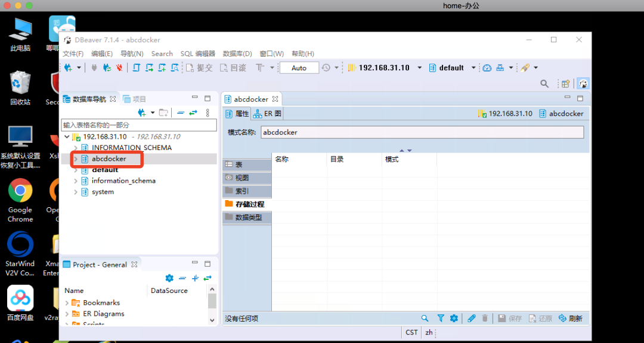
Task: Open the 帮助(H) menu
Action: [x=303, y=54]
